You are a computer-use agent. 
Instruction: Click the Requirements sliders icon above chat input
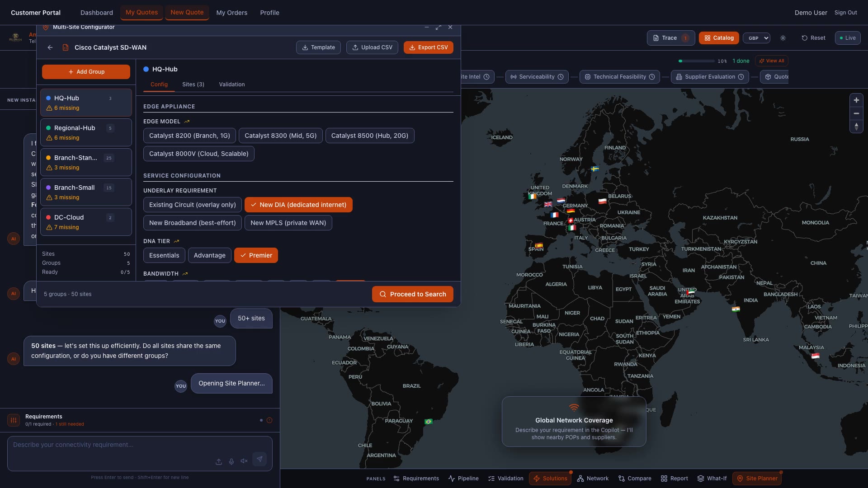tap(14, 420)
